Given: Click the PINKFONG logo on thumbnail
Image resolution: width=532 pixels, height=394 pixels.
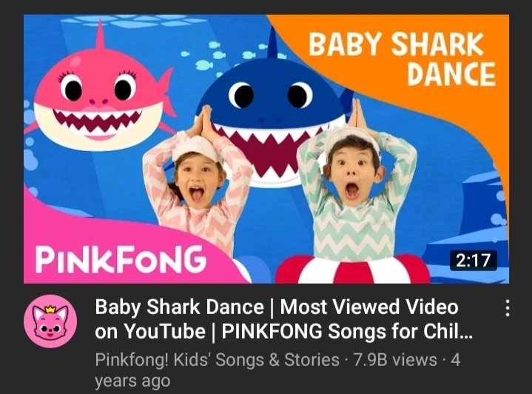Looking at the screenshot, I should (121, 259).
